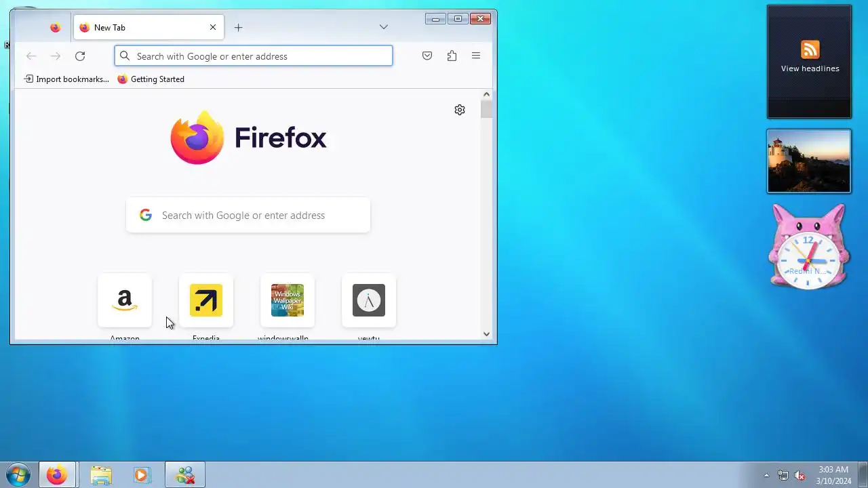Click the magnifier icon in address bar
Screen dimensions: 868x488
pos(125,56)
